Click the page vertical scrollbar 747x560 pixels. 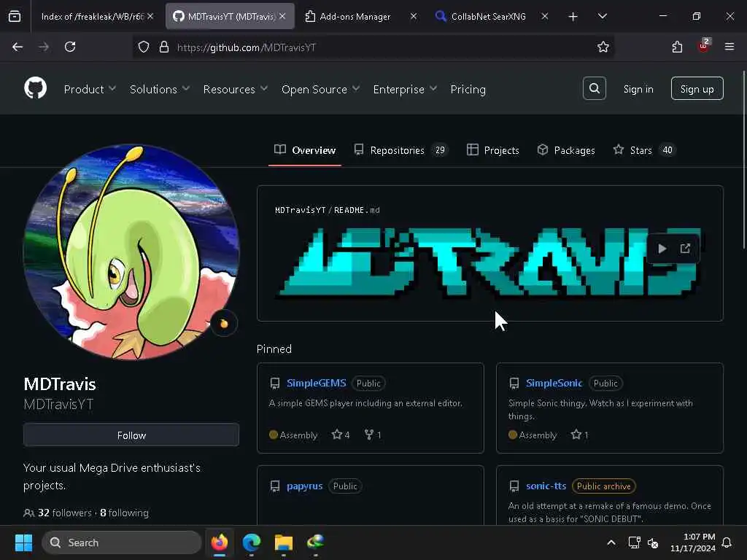coord(743,160)
